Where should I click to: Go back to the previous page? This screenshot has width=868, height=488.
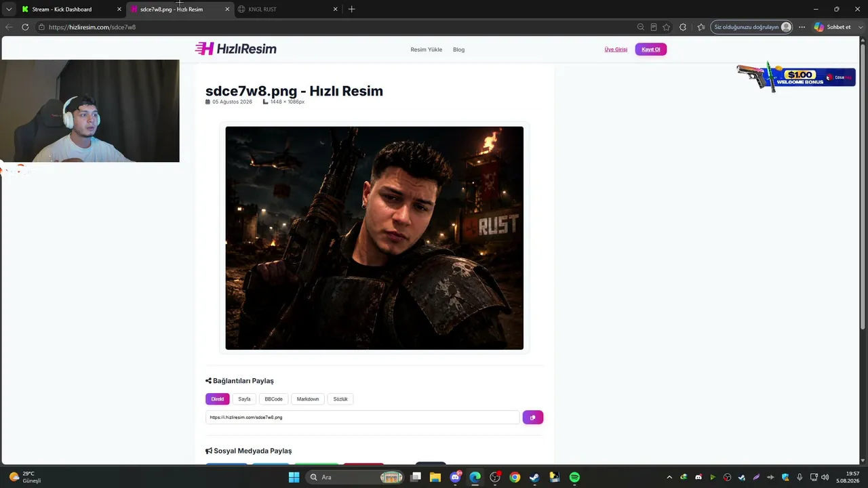[x=9, y=27]
